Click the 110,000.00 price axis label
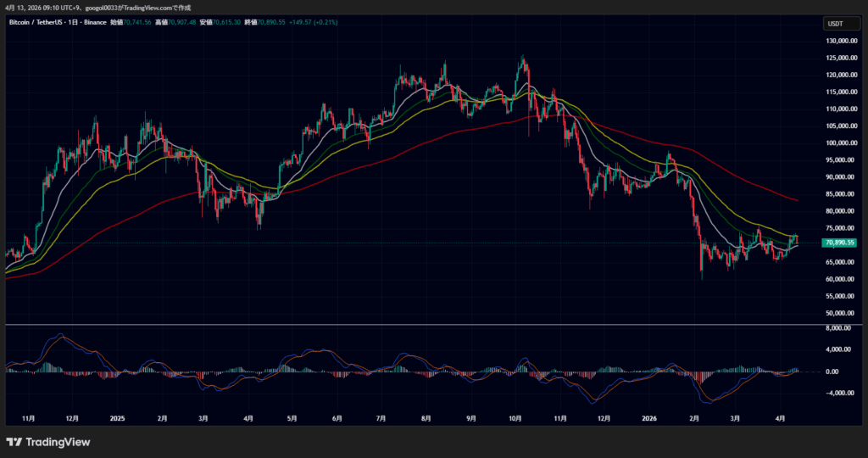The width and height of the screenshot is (868, 458). 841,109
